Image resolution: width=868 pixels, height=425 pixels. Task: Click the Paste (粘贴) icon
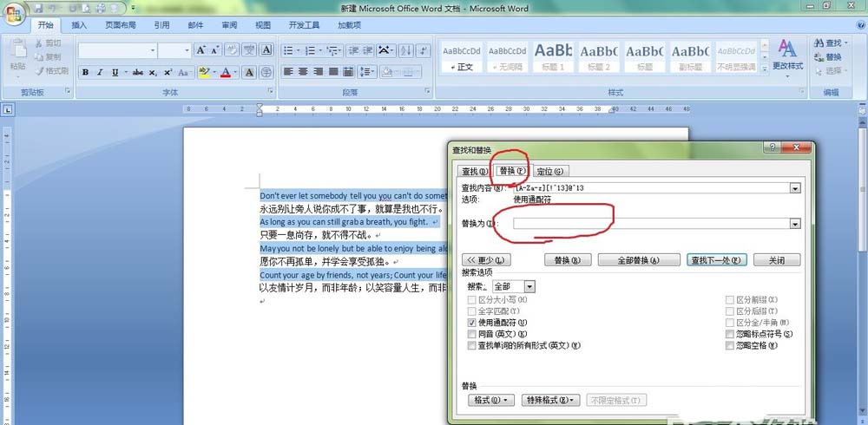pyautogui.click(x=17, y=49)
